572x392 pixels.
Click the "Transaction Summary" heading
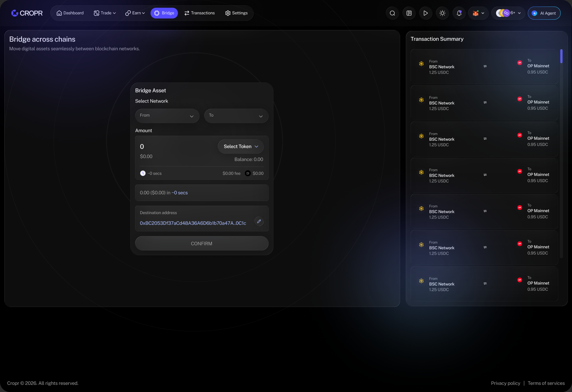click(437, 39)
